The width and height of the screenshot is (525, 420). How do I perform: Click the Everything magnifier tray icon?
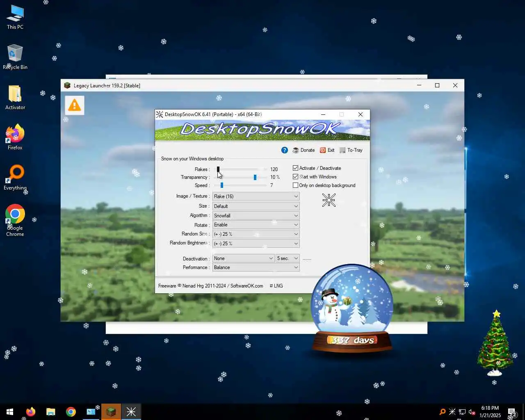(x=443, y=412)
